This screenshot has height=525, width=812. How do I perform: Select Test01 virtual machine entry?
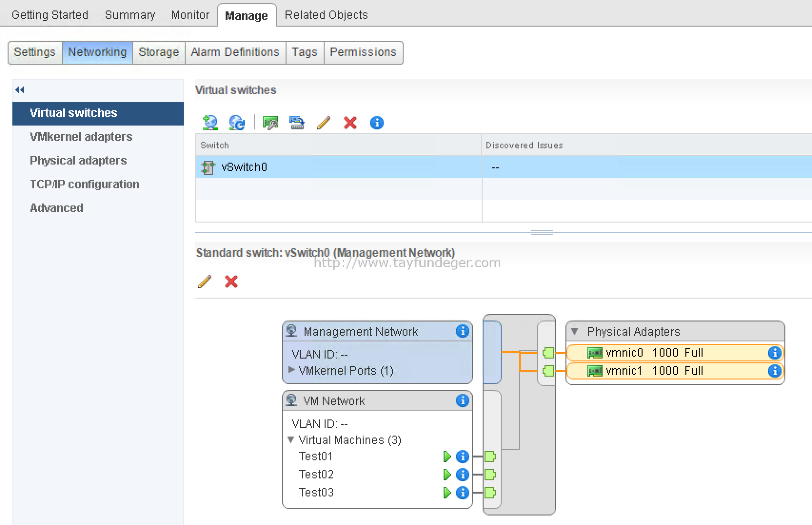coord(316,457)
